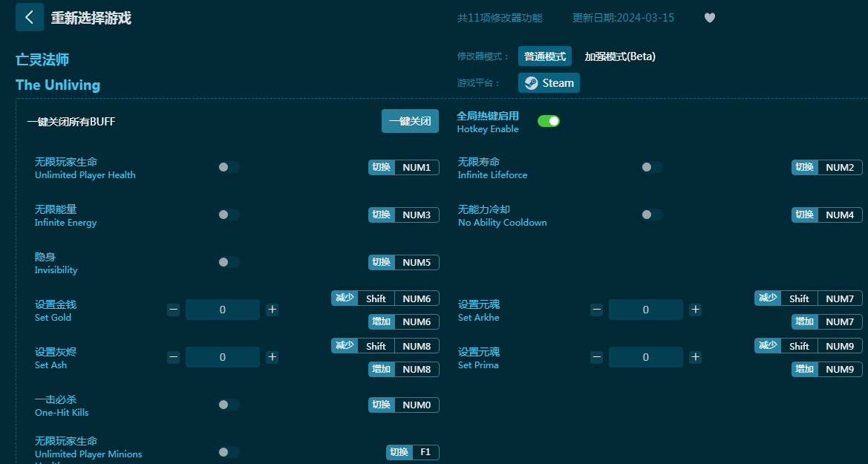The image size is (868, 464).
Task: Click the 减少 Shift NUM7 hotkey button
Action: [809, 298]
